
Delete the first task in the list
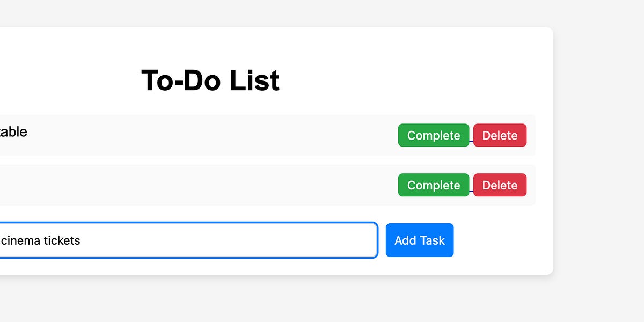[500, 135]
